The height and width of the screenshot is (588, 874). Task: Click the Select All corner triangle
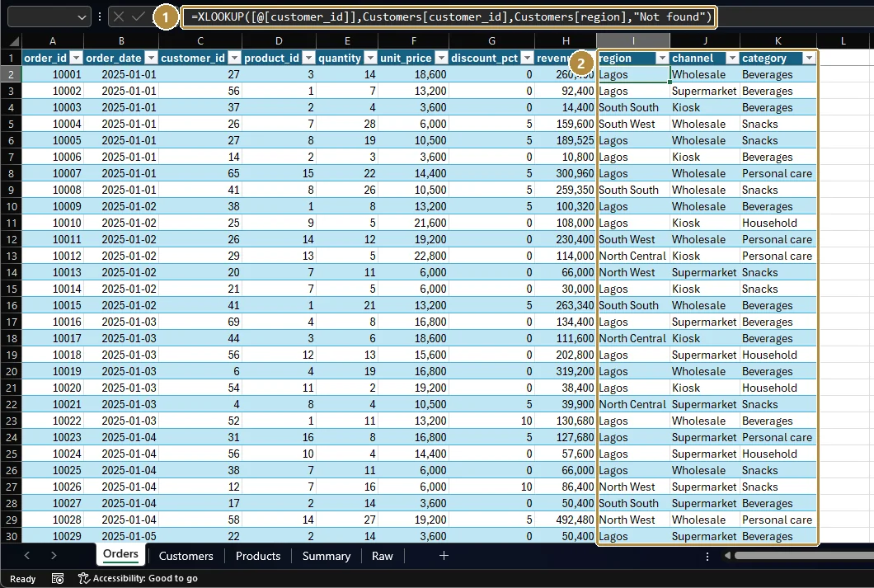14,41
